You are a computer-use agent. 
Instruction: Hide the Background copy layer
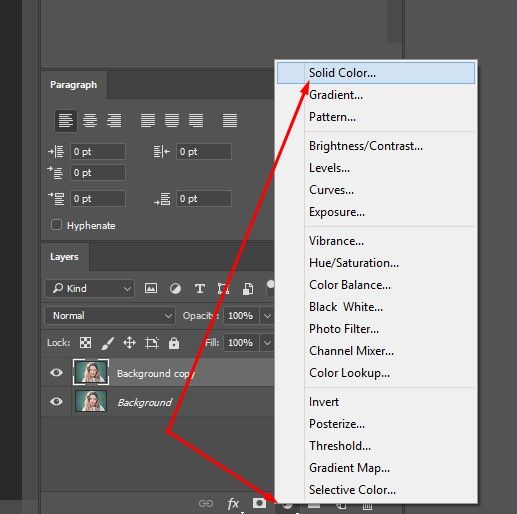(x=56, y=372)
